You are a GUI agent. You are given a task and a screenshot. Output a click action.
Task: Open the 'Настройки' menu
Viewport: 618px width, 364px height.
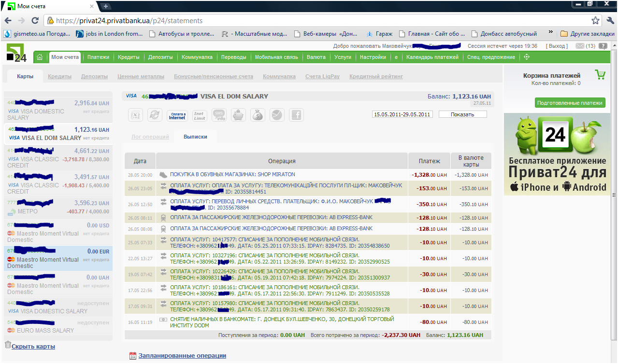[x=373, y=57]
